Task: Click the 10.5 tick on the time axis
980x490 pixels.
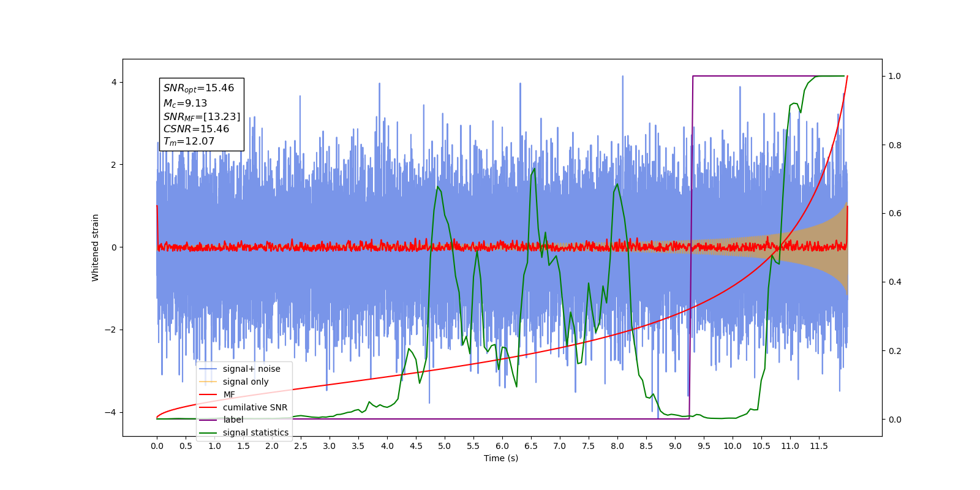Action: (761, 446)
